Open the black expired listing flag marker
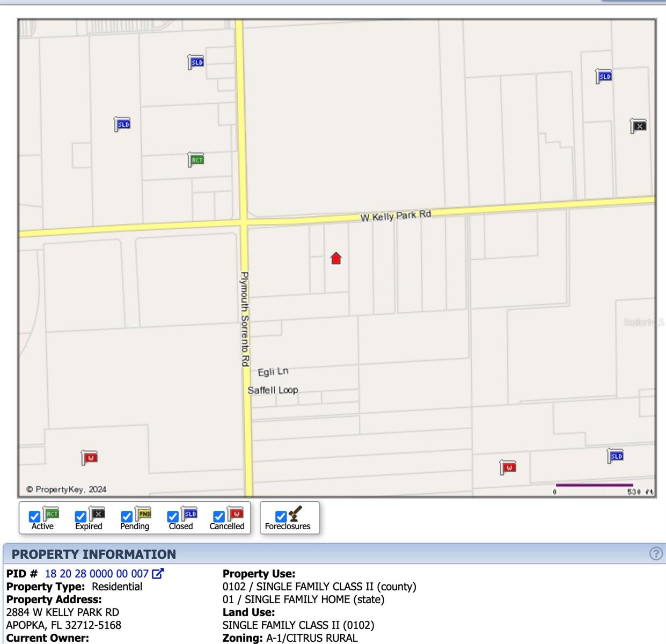This screenshot has height=644, width=666. (x=639, y=126)
